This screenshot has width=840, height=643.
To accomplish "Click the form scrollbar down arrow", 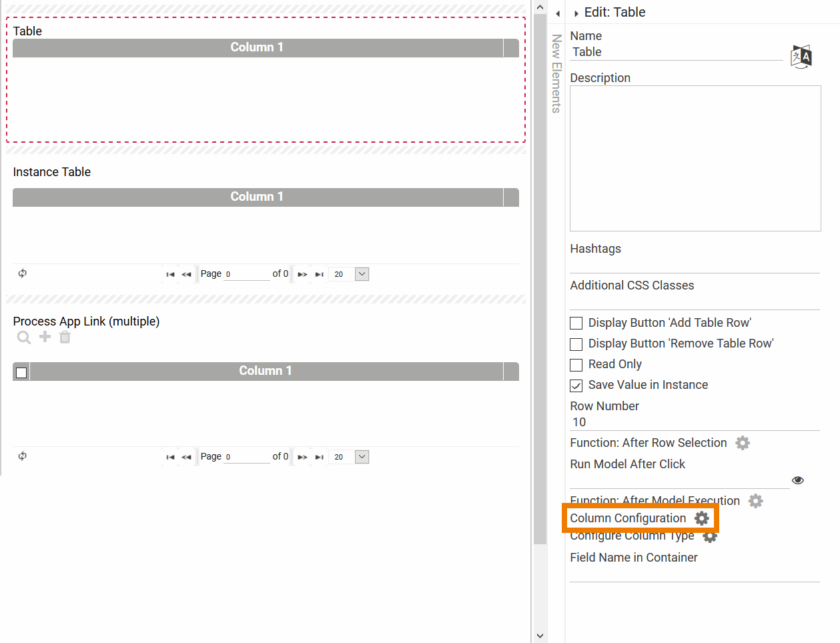I will [540, 636].
